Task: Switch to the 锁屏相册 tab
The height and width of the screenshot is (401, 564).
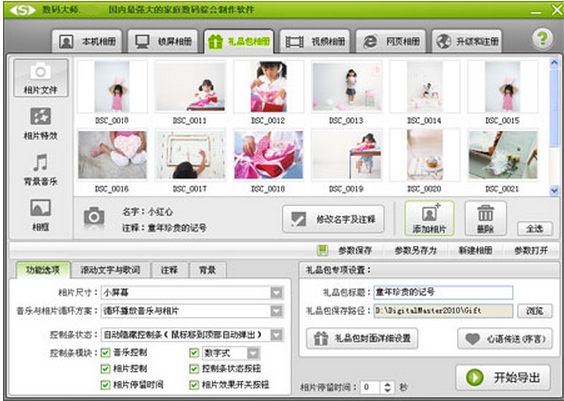Action: click(163, 42)
